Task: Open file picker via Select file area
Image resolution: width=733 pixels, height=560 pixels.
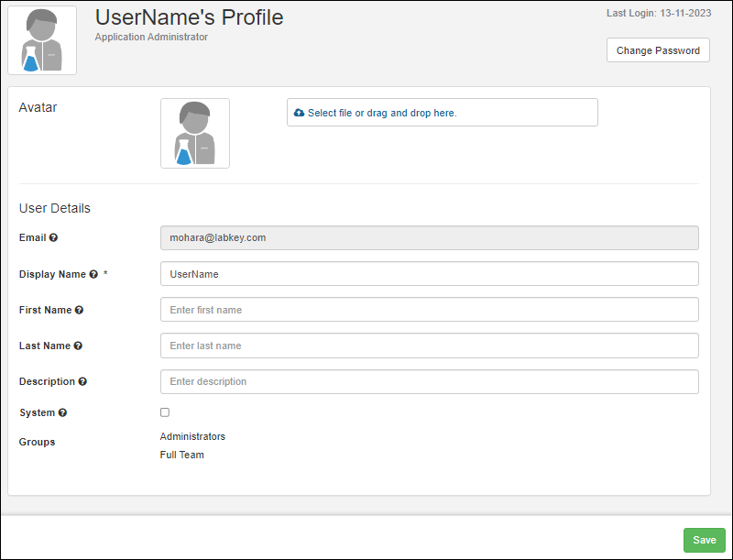Action: [x=442, y=113]
